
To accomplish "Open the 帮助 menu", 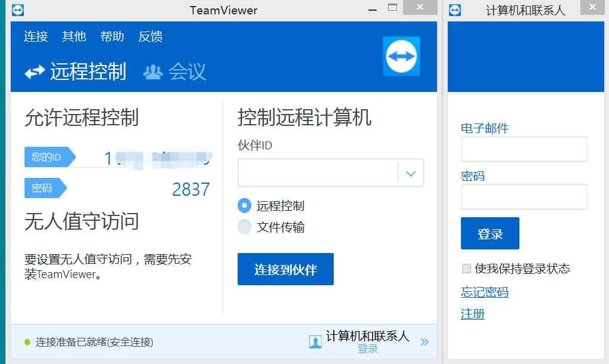I will tap(112, 36).
